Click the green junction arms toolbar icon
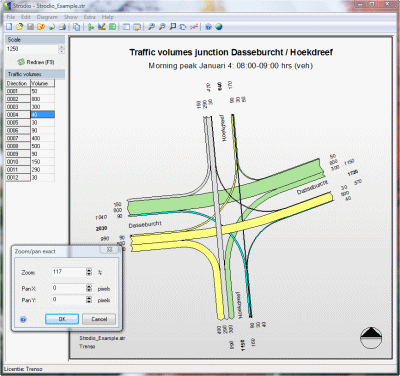Image resolution: width=400 pixels, height=376 pixels. pos(91,27)
